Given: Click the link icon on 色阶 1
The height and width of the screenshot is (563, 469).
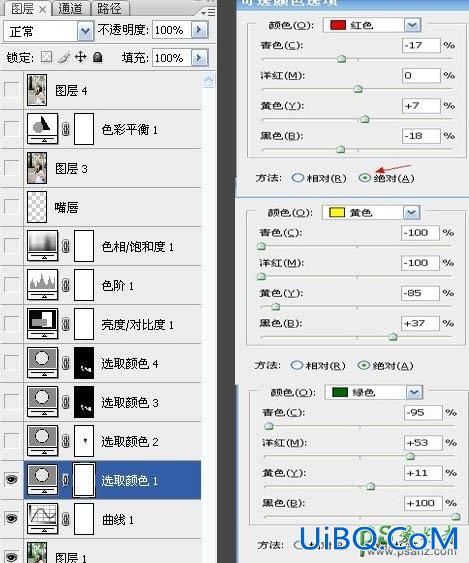Looking at the screenshot, I should pyautogui.click(x=66, y=285).
